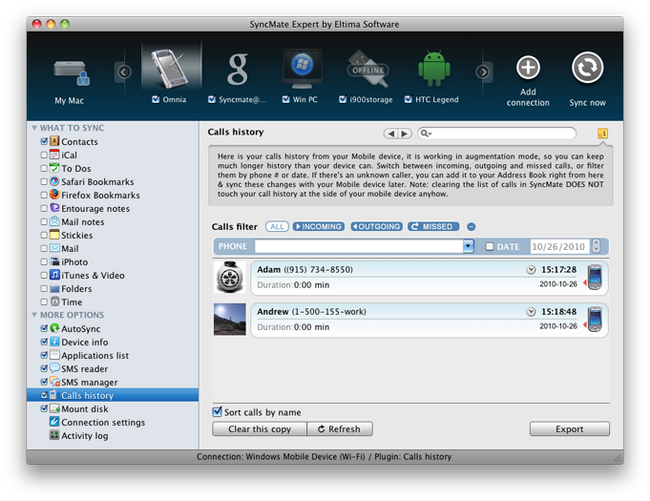Click the Safari Bookmarks compass icon

(x=54, y=181)
